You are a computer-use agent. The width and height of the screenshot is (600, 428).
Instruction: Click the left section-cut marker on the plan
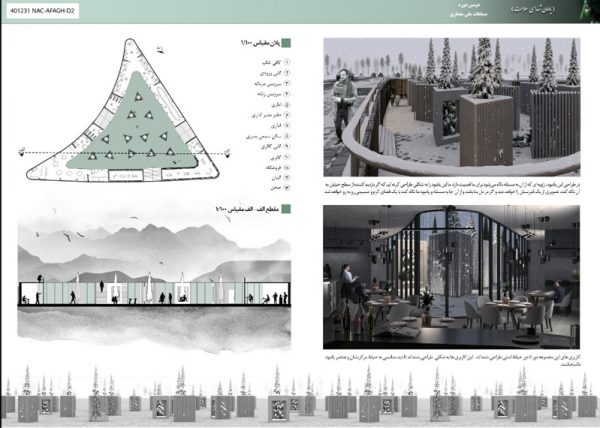[x=22, y=152]
